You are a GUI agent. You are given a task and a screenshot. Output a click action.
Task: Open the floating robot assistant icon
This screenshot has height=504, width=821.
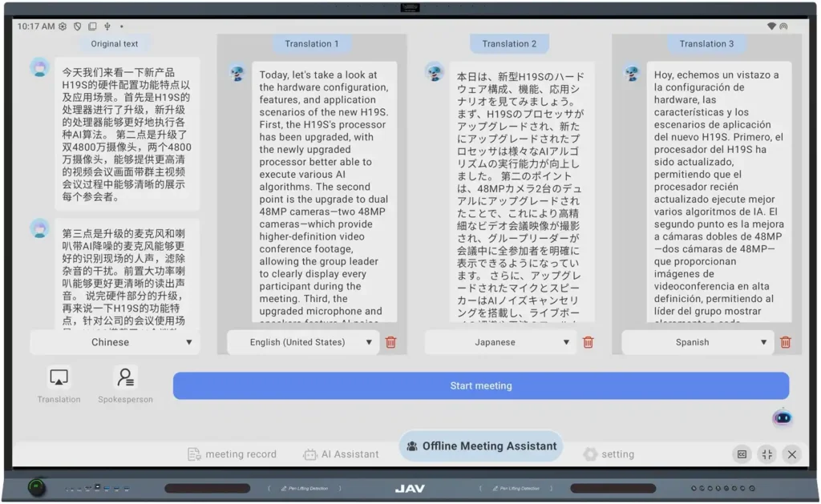tap(783, 417)
